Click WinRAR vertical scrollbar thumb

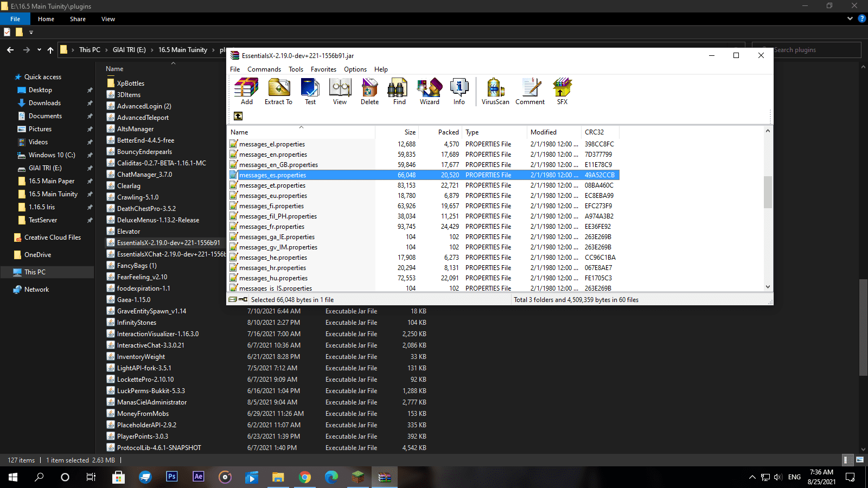tap(768, 192)
